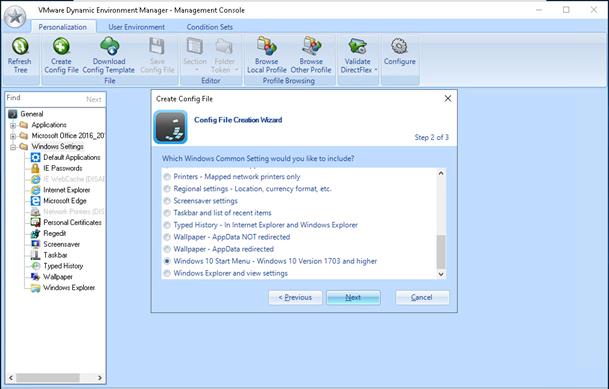Click the Find search field
The width and height of the screenshot is (609, 389).
point(44,98)
